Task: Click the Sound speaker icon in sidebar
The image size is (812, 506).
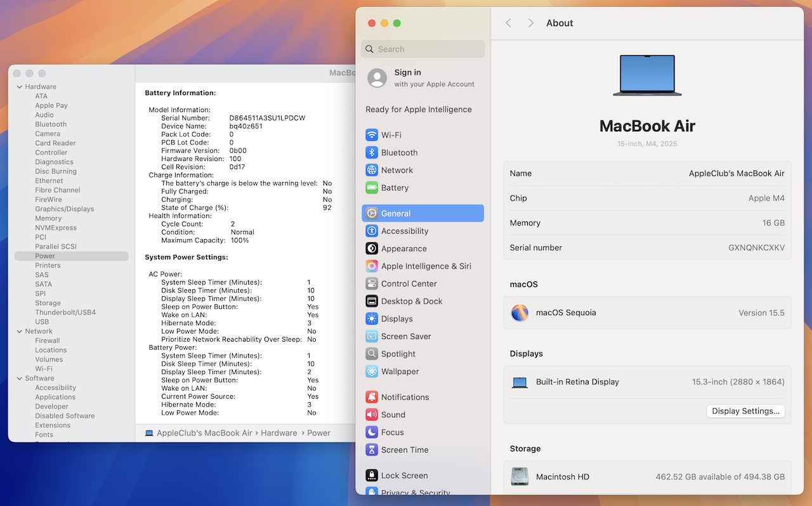Action: click(x=372, y=415)
